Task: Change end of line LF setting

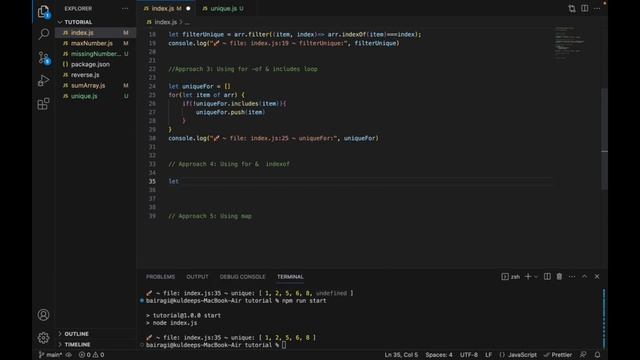Action: tap(488, 355)
